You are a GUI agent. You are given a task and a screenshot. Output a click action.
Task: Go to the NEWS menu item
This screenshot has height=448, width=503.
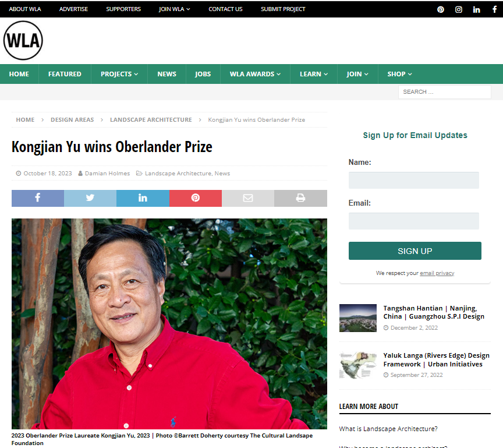167,74
